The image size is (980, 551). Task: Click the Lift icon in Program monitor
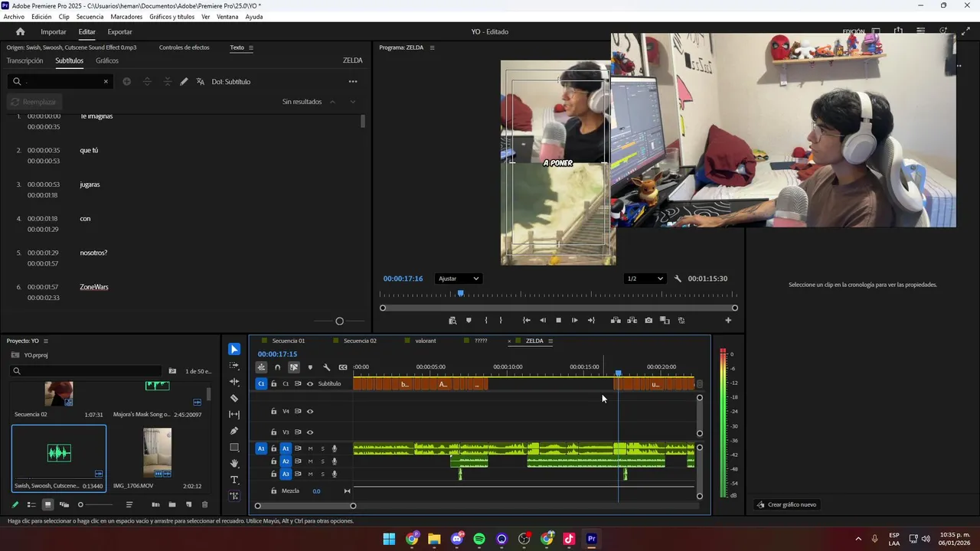[616, 321]
